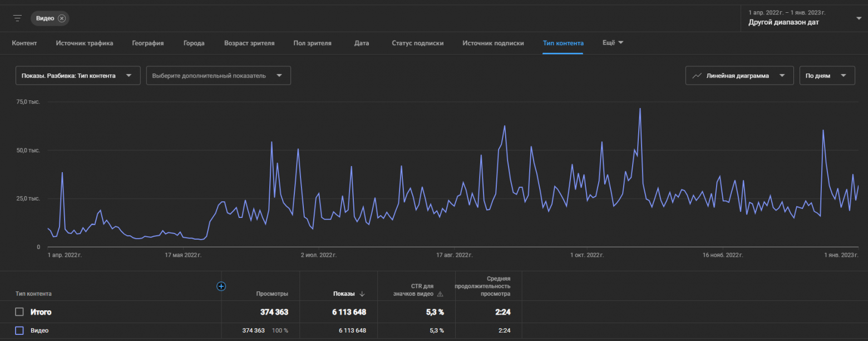Expand Показы. Разбивка: Тип контента dropdown
868x341 pixels.
(78, 76)
